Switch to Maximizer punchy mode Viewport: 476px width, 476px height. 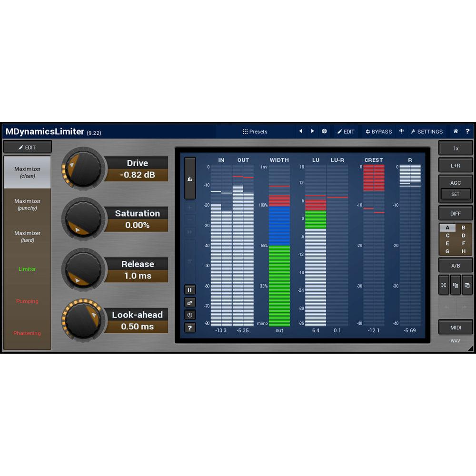[x=27, y=204]
